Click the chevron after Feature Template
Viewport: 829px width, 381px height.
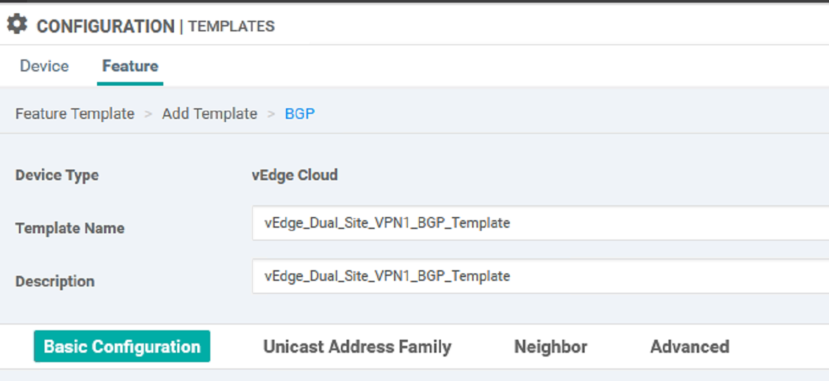click(149, 114)
